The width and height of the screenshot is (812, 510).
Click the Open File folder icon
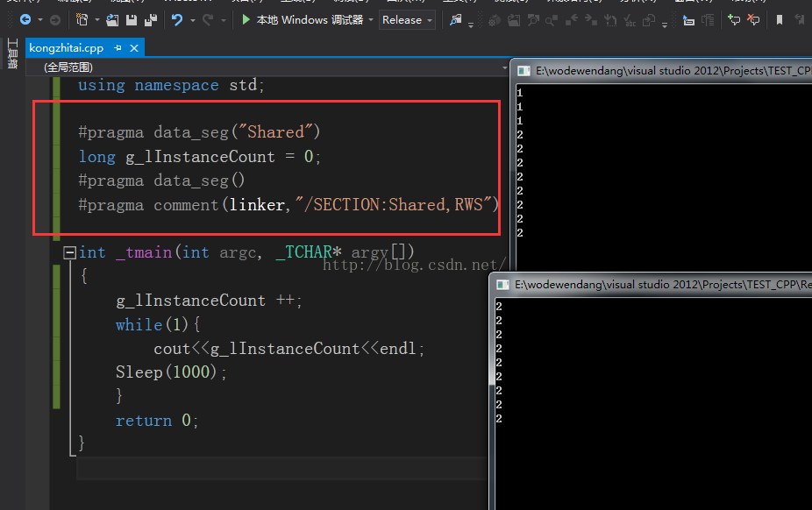[x=112, y=20]
